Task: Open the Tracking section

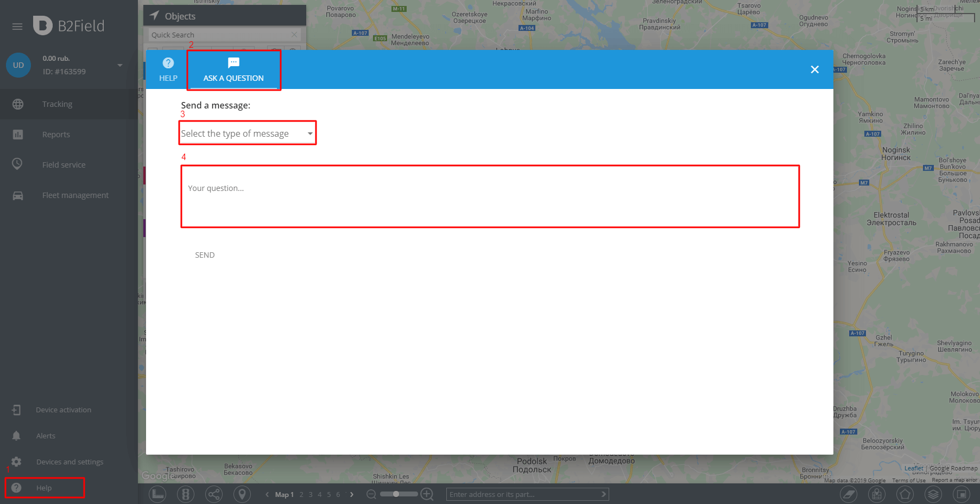Action: point(68,104)
